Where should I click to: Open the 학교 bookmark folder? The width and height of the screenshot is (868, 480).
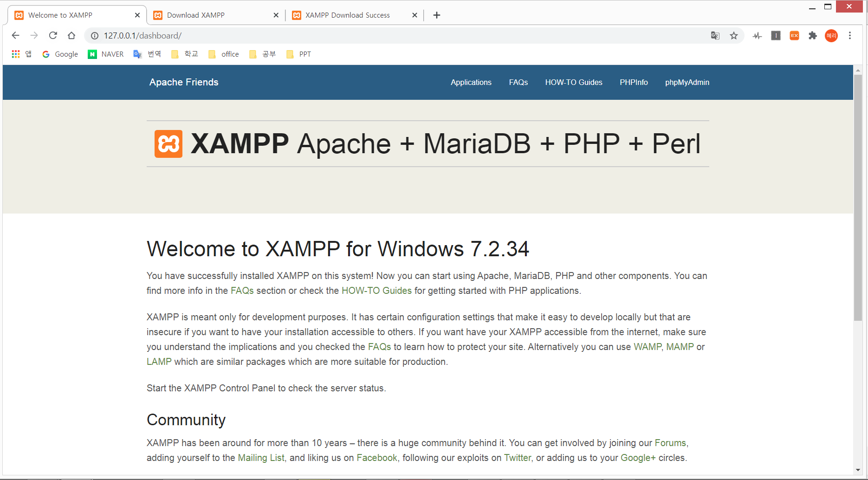click(x=184, y=54)
